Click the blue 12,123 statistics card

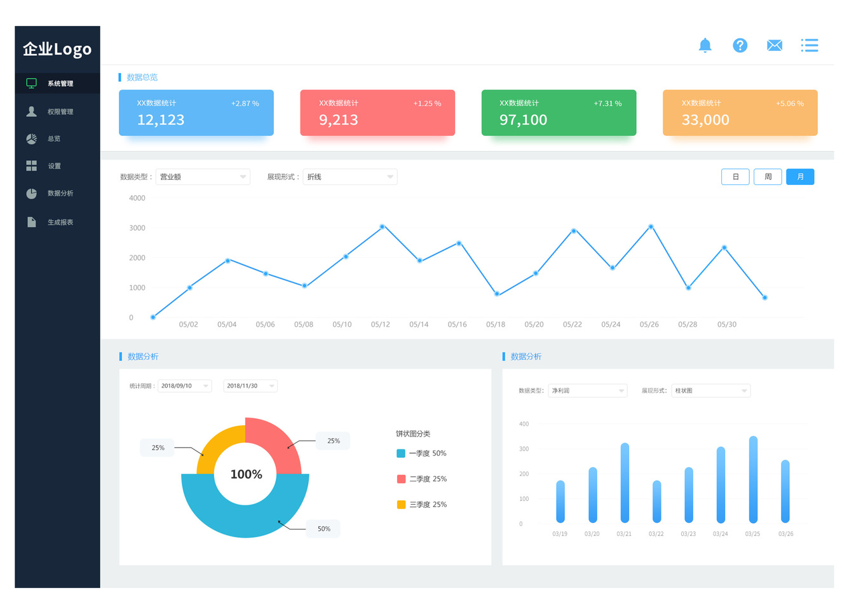coord(196,113)
